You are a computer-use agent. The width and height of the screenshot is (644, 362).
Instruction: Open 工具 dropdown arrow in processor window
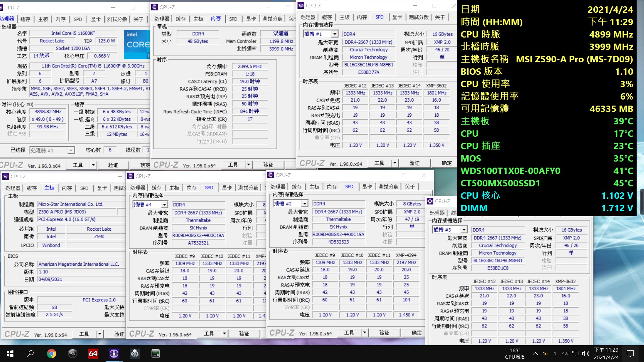pos(93,165)
